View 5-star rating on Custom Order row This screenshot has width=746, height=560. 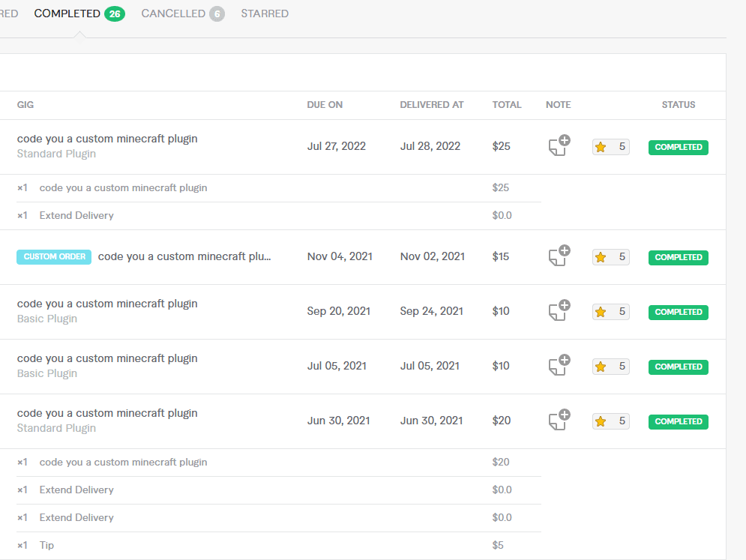(x=610, y=257)
